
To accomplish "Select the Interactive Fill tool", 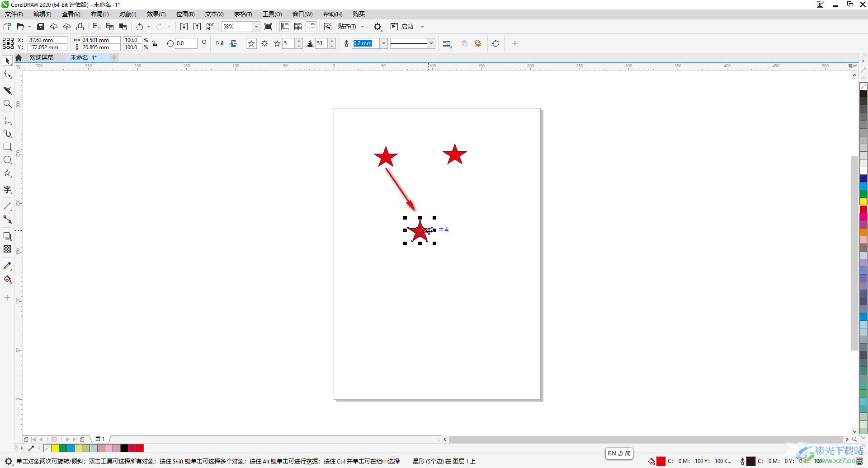I will [x=7, y=279].
